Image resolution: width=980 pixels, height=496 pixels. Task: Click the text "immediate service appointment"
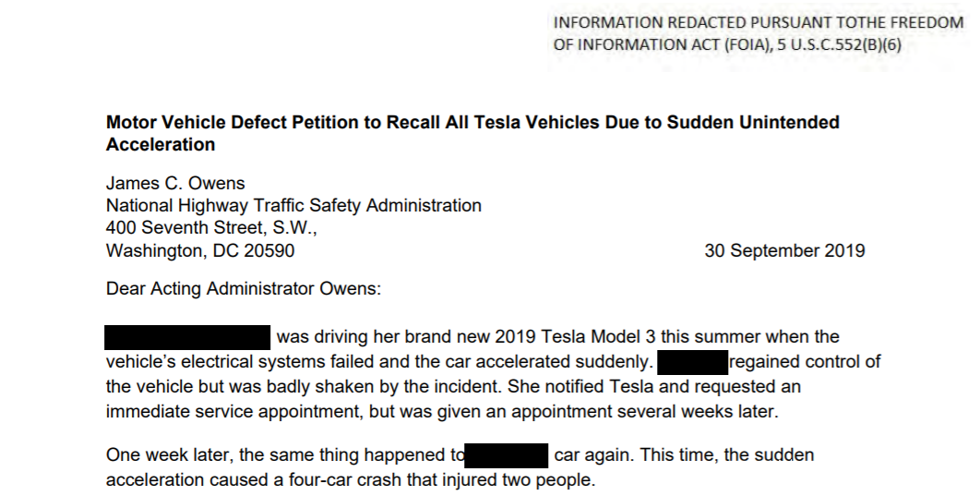pos(219,411)
